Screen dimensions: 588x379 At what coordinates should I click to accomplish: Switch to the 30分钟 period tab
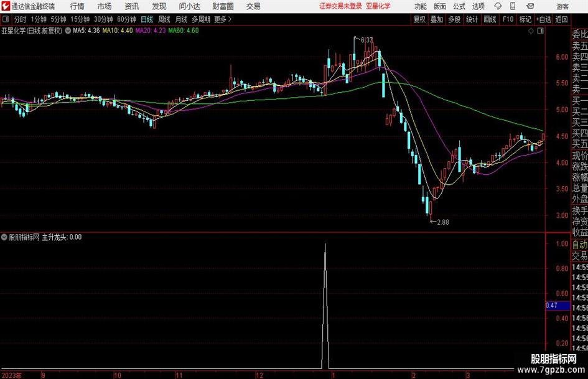[103, 19]
